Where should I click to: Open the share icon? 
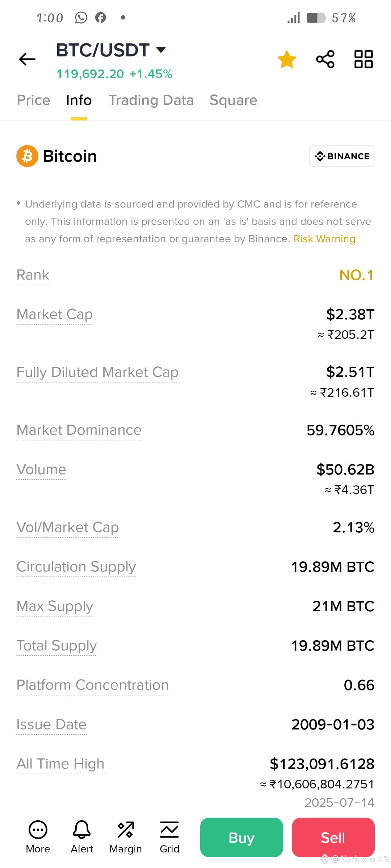tap(325, 59)
